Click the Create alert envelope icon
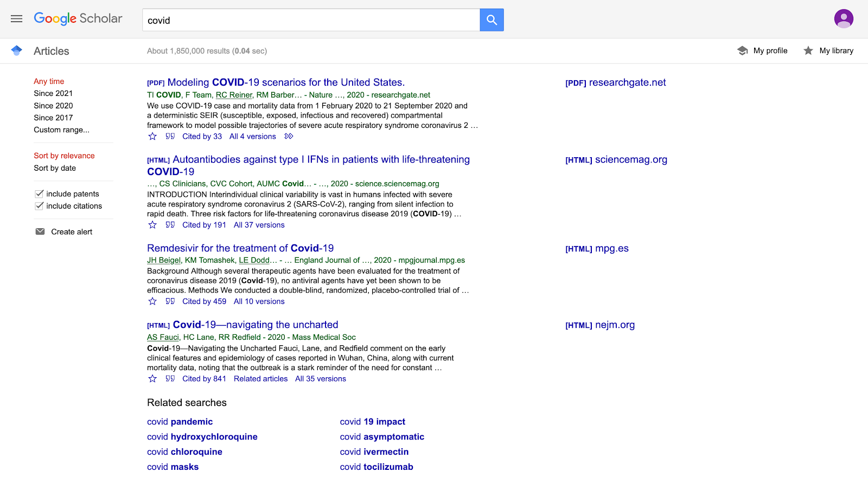Screen dimensions: 868x478 pos(40,231)
